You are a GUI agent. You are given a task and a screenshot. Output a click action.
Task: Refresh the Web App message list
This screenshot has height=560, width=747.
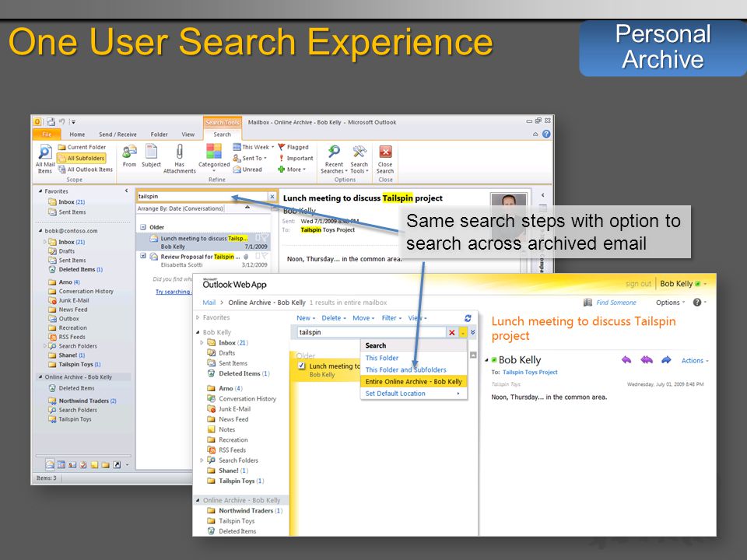[x=468, y=318]
